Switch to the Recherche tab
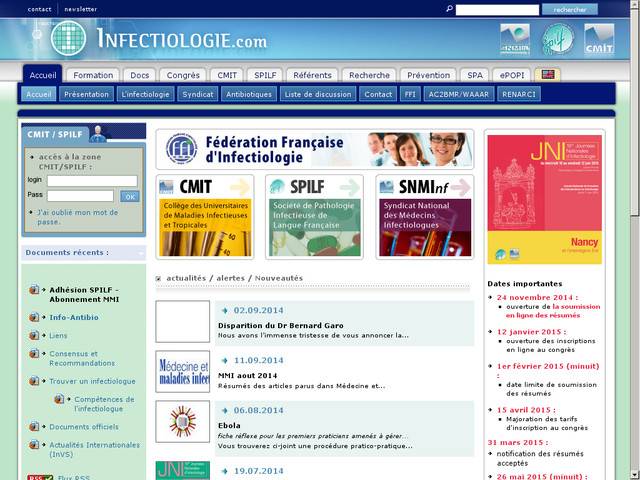The image size is (640, 480). [x=369, y=75]
